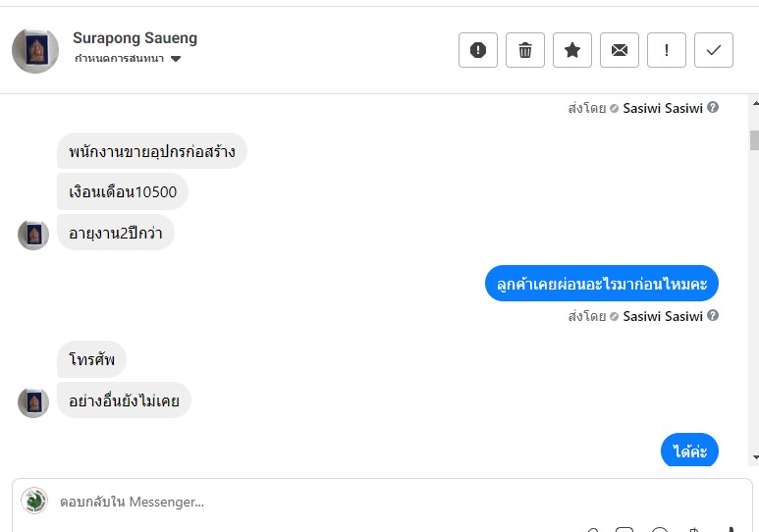
Task: Click sender avatar next to อย่างอื่นยังไม่เคย
Action: tap(33, 402)
